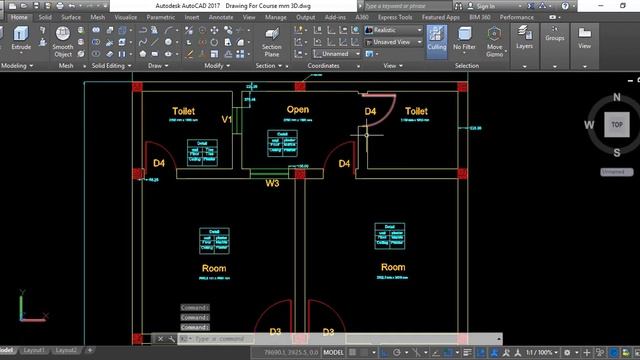Click the Array tool in Modify

pos(240,54)
